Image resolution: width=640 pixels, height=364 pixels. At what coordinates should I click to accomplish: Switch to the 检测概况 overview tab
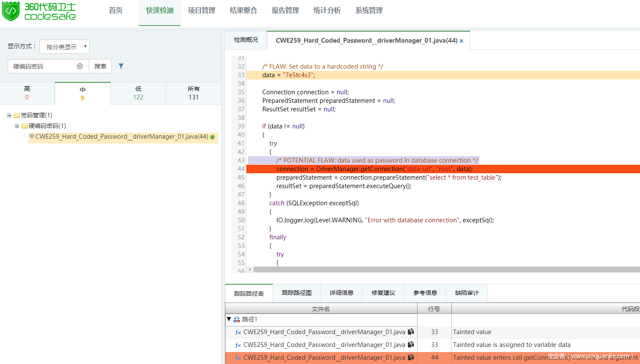tap(246, 40)
